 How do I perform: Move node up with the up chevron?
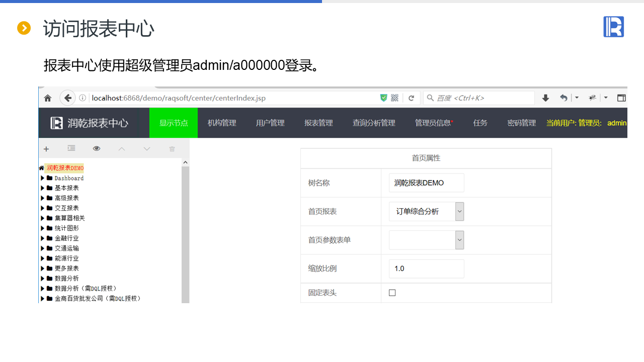click(122, 149)
